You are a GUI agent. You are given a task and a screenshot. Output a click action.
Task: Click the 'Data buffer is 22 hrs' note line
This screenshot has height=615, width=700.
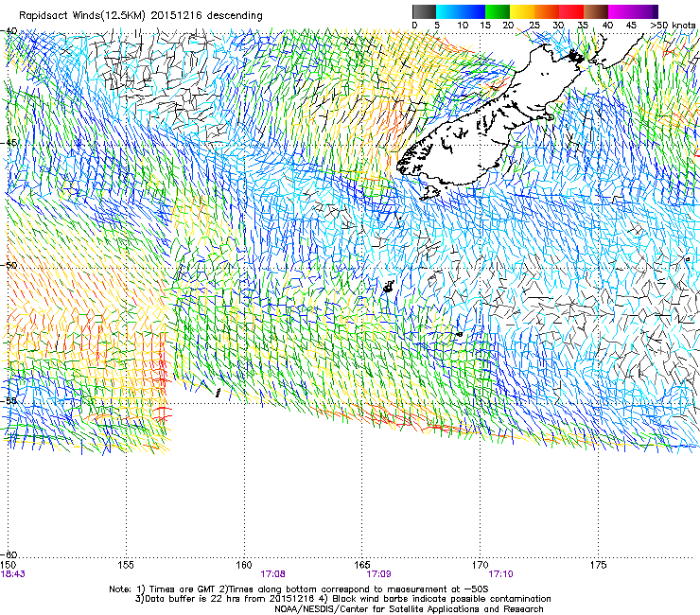tap(342, 599)
